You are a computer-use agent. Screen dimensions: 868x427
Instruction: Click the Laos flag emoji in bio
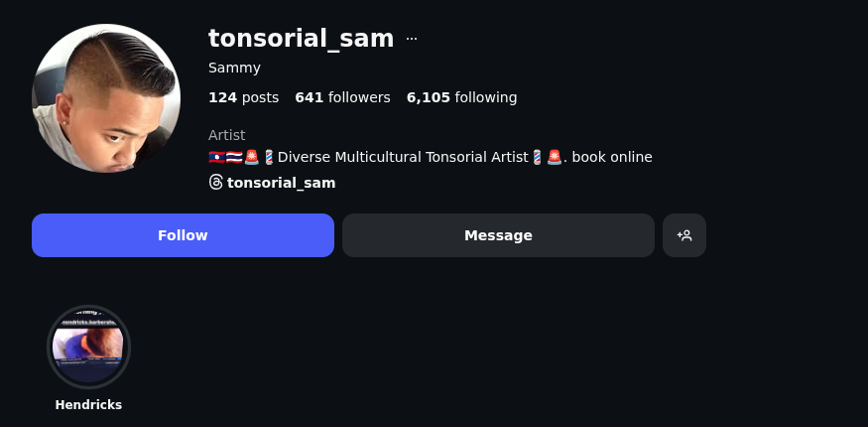216,157
